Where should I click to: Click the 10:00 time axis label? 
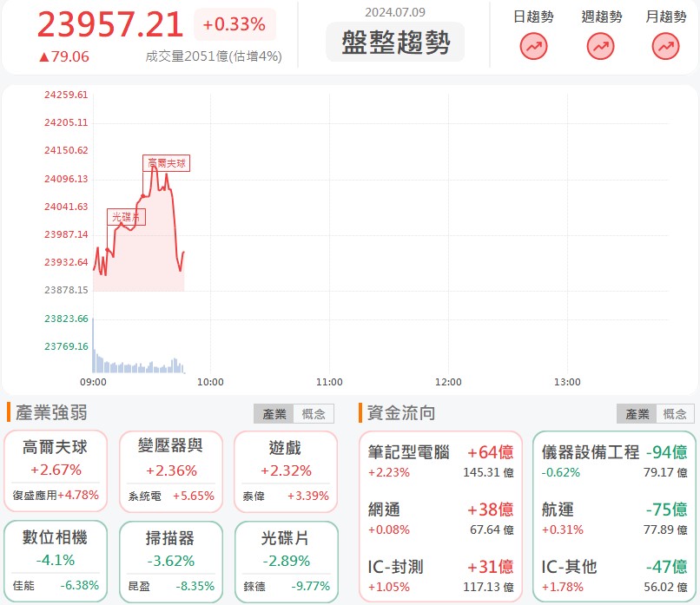(210, 382)
